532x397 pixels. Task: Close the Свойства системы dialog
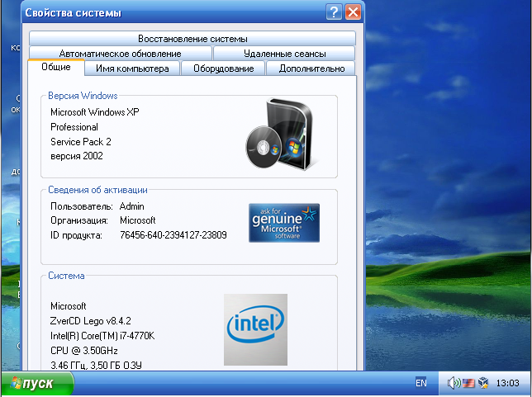coord(353,12)
